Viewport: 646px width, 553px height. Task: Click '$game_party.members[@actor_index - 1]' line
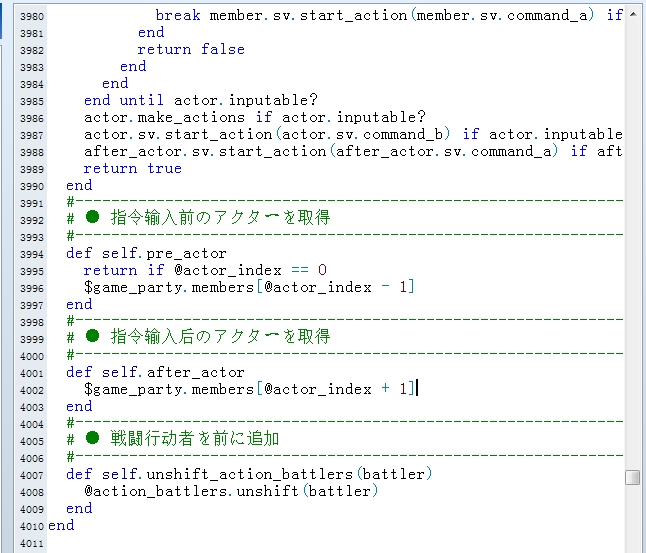point(249,287)
